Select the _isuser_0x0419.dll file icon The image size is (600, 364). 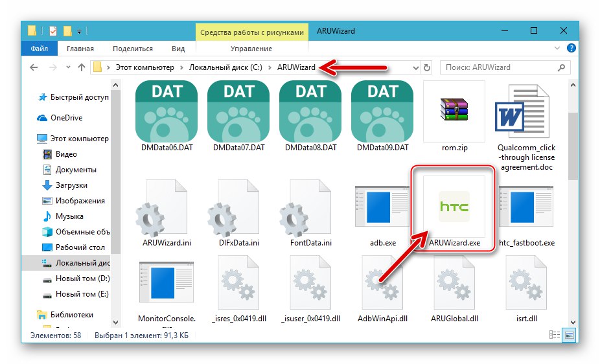[310, 283]
